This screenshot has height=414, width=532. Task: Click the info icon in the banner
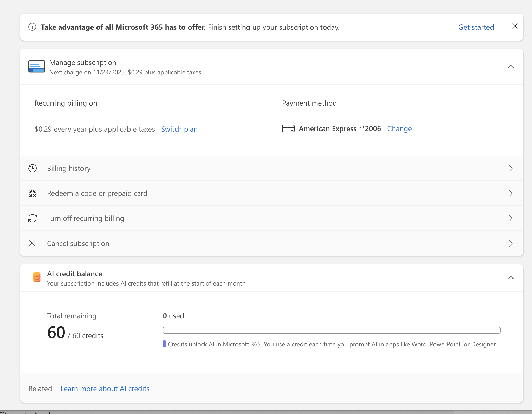pos(32,27)
